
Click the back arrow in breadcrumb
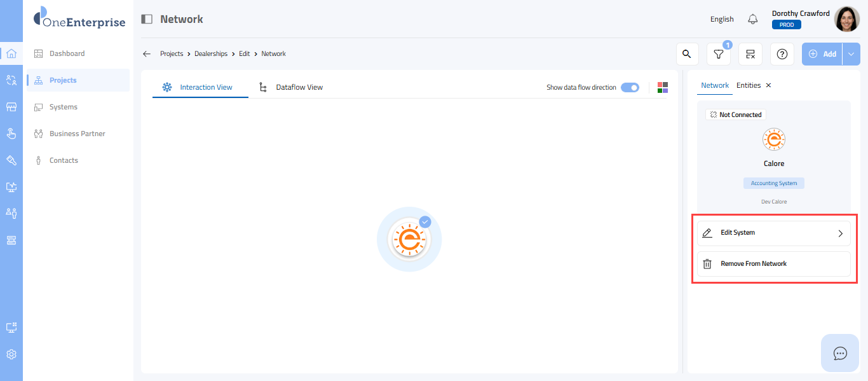pyautogui.click(x=147, y=54)
